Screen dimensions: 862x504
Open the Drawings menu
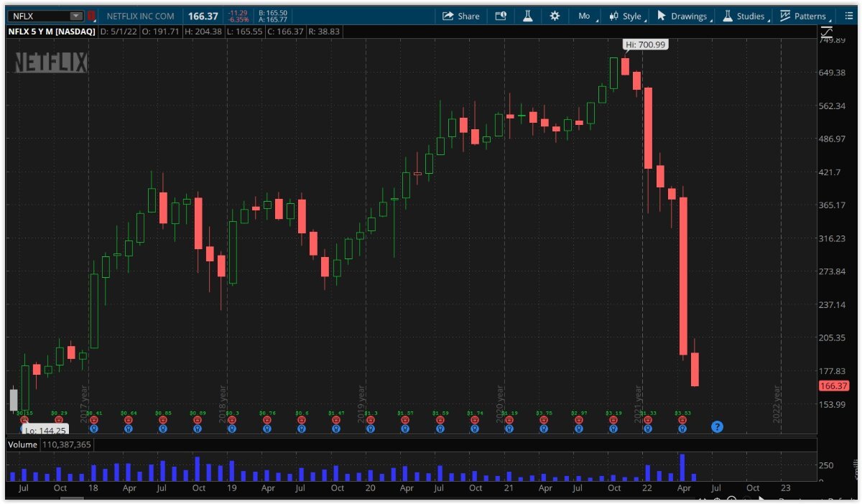pyautogui.click(x=683, y=16)
